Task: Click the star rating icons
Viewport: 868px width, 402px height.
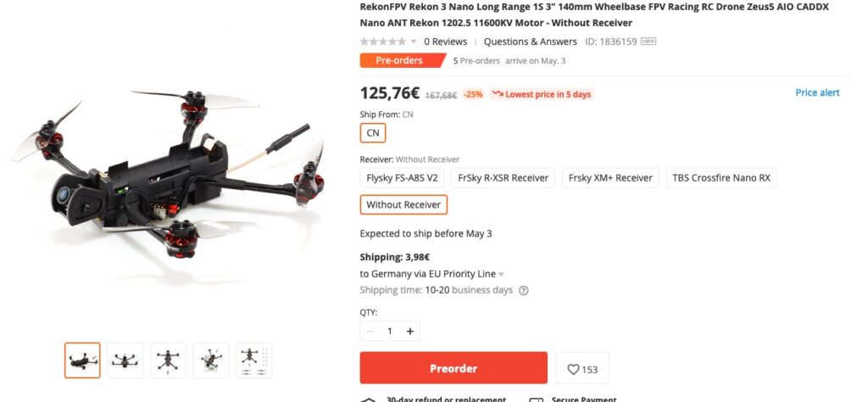Action: [383, 42]
